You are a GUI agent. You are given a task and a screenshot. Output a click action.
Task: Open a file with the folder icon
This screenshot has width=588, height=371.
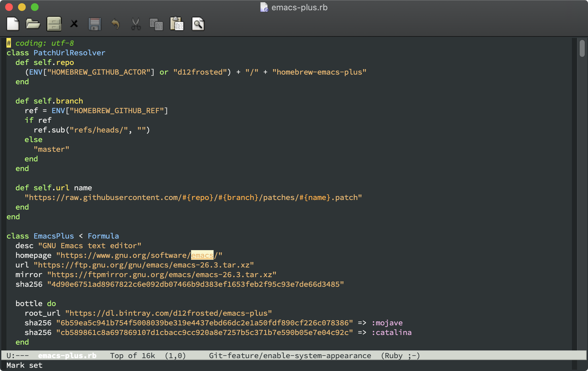tap(33, 24)
